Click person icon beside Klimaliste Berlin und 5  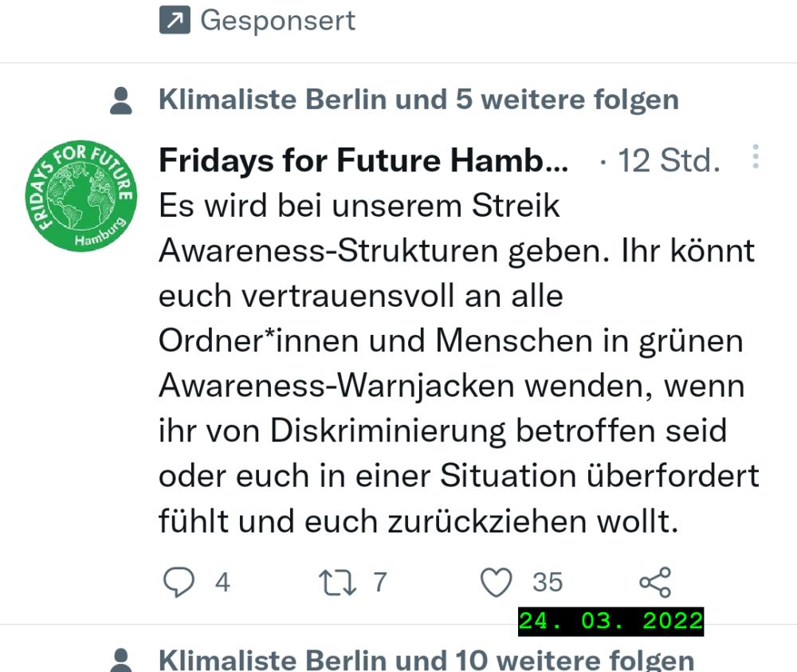tap(121, 100)
